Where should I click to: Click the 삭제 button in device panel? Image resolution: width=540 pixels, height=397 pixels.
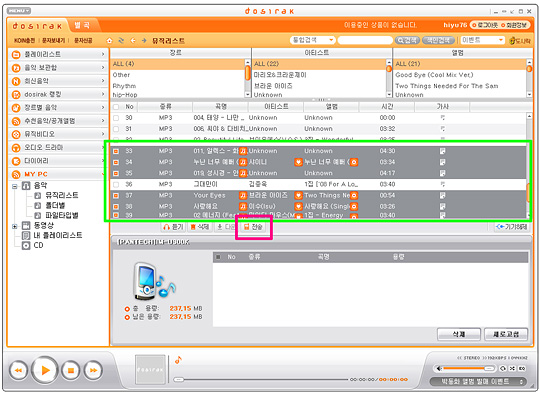coord(459,334)
